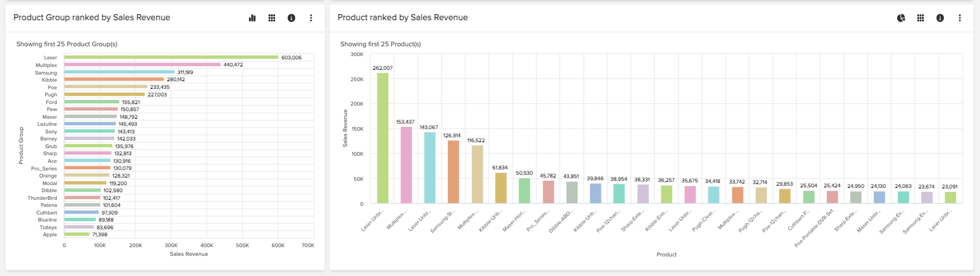Click 'Showing first 25 Product Group(s)' text
This screenshot has height=276, width=980.
click(x=66, y=44)
